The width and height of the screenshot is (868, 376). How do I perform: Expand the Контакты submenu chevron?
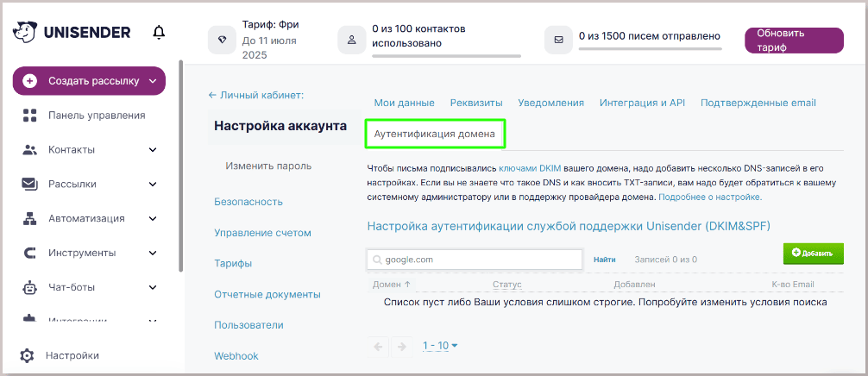click(x=153, y=150)
